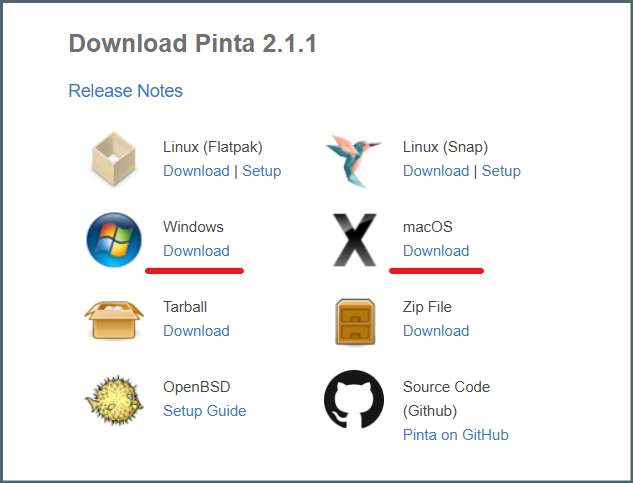Open the OpenBSD Setup Guide

point(205,411)
